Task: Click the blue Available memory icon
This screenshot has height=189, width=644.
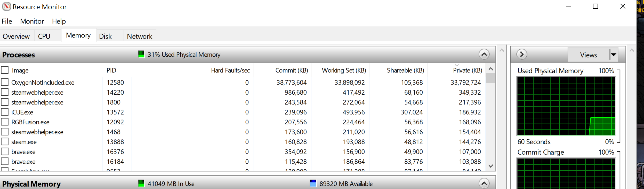Action: coord(313,184)
